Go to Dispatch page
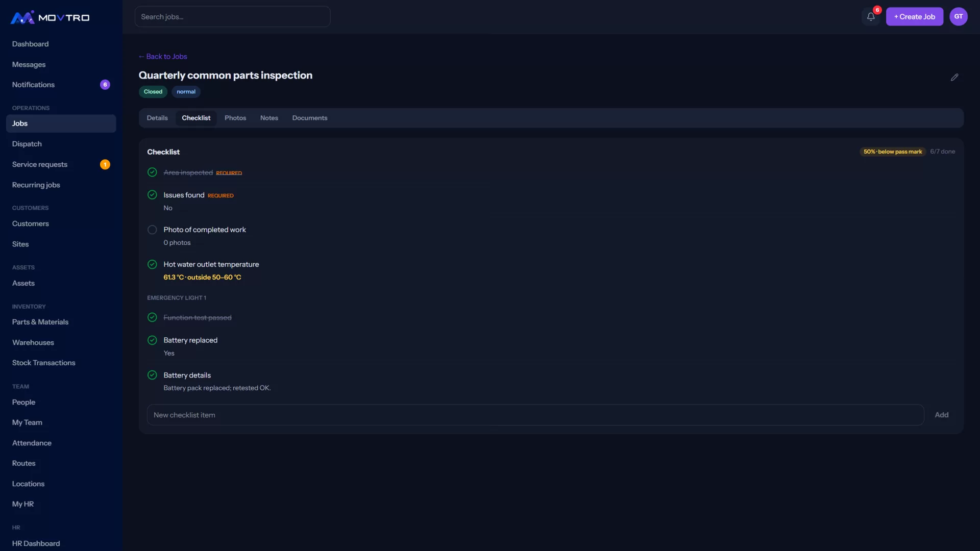Viewport: 980px width, 551px height. click(x=61, y=144)
